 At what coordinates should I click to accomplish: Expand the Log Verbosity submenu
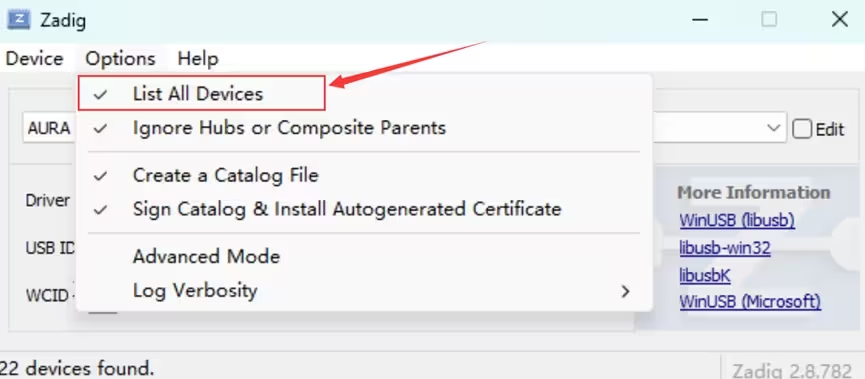point(364,290)
